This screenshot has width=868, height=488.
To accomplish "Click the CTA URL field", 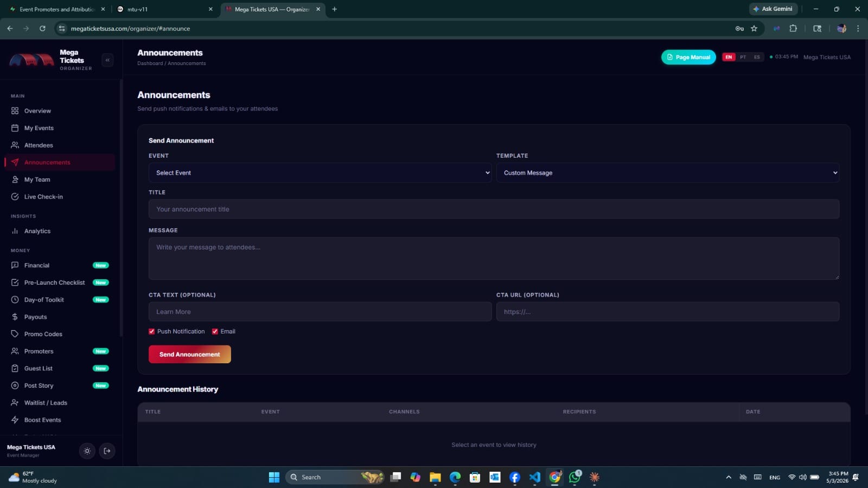I will pos(668,312).
